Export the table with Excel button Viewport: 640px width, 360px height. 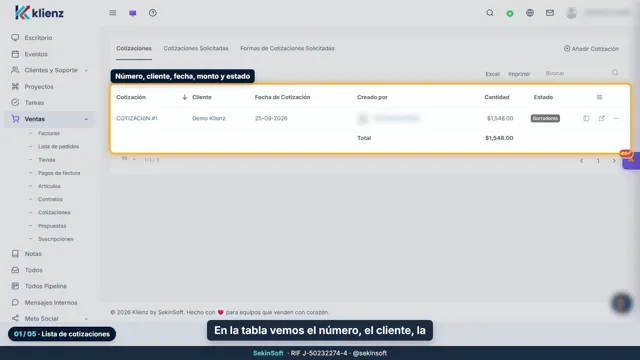pos(492,74)
